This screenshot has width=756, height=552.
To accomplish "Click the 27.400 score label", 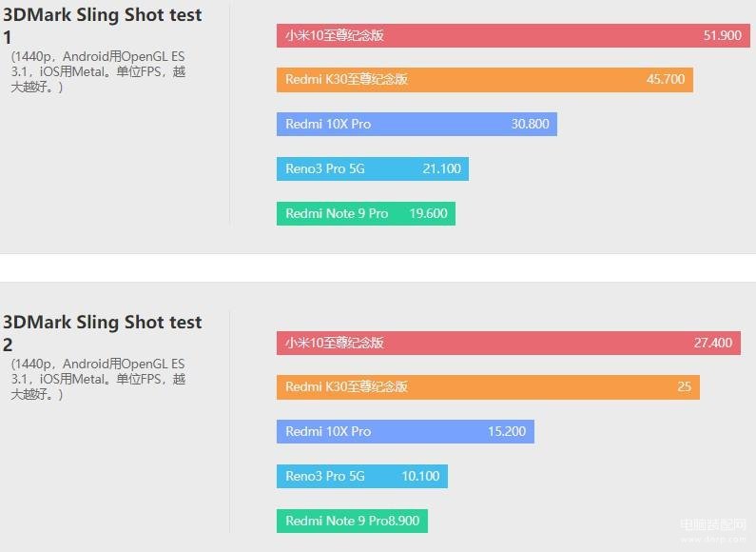I will (712, 343).
